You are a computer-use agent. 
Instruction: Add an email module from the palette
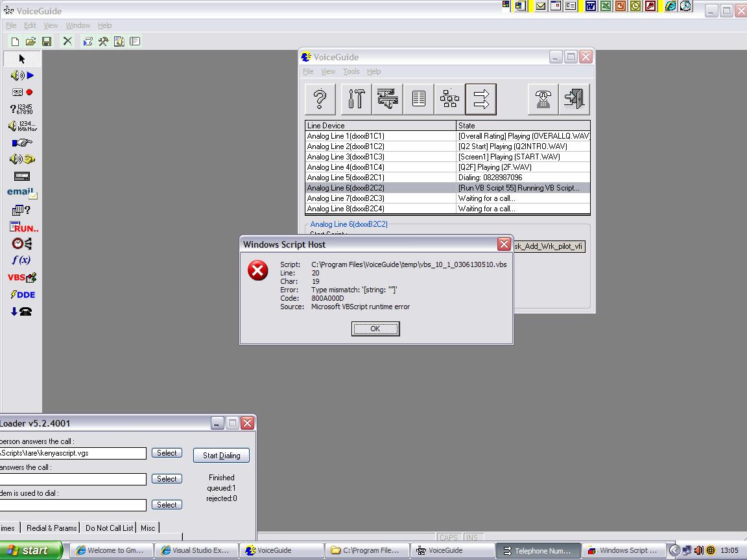[22, 192]
